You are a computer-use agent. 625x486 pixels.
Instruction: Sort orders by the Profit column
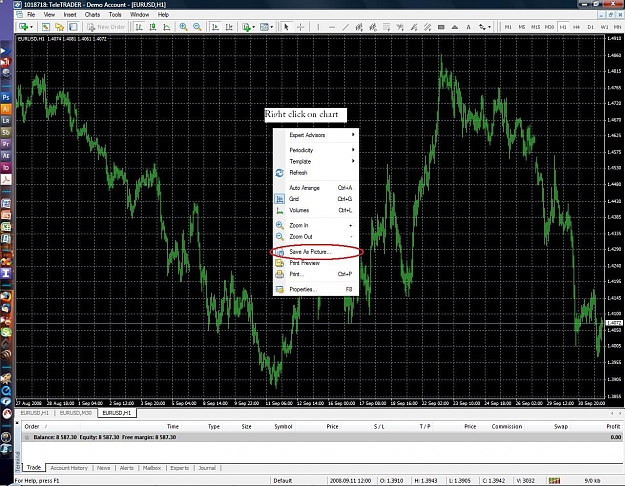[x=613, y=427]
